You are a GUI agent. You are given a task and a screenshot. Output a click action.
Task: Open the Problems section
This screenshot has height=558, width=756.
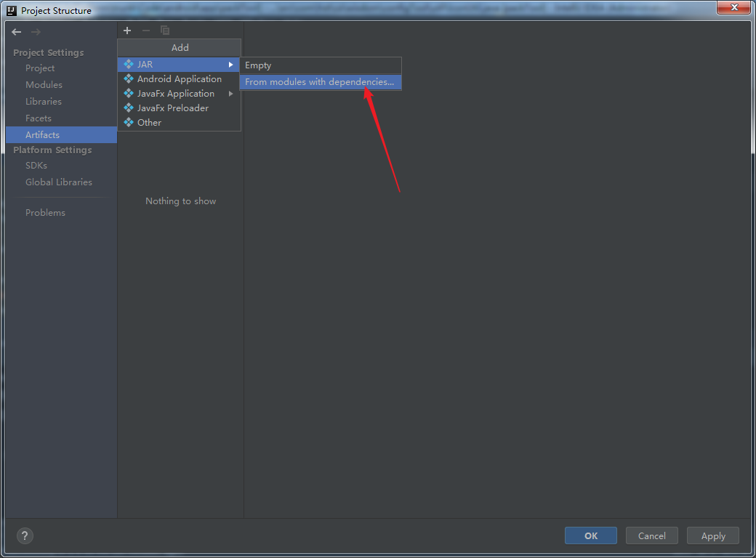pos(61,212)
